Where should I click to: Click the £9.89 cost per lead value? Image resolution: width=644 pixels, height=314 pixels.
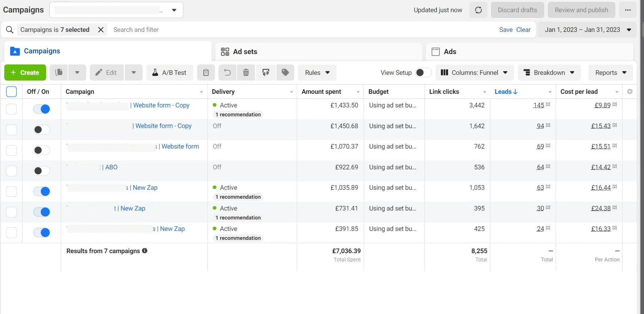tap(602, 105)
